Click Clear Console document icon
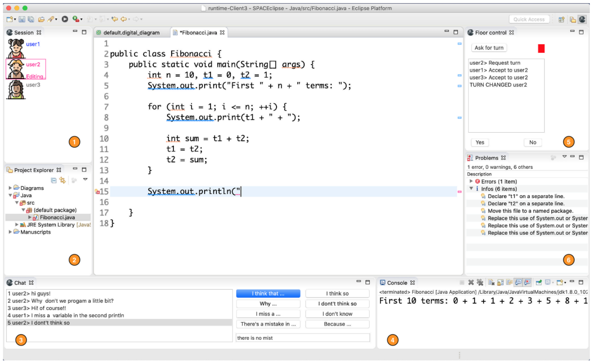Viewport: 594px width, 364px height. click(x=491, y=282)
